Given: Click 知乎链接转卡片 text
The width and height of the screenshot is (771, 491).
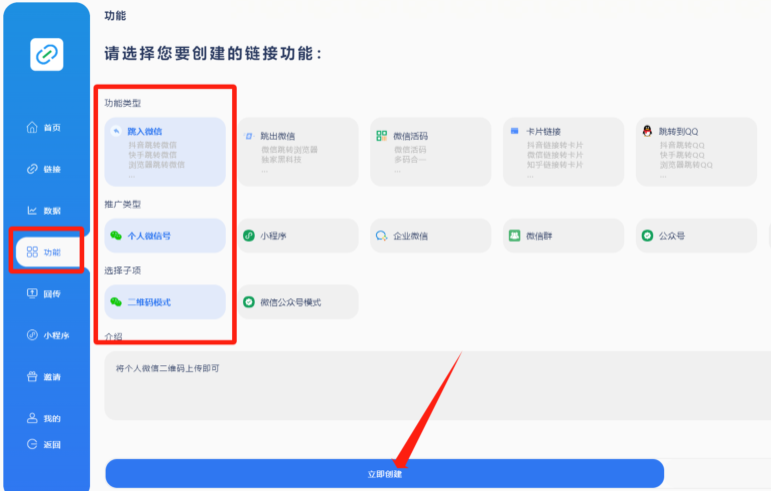Looking at the screenshot, I should 555,165.
